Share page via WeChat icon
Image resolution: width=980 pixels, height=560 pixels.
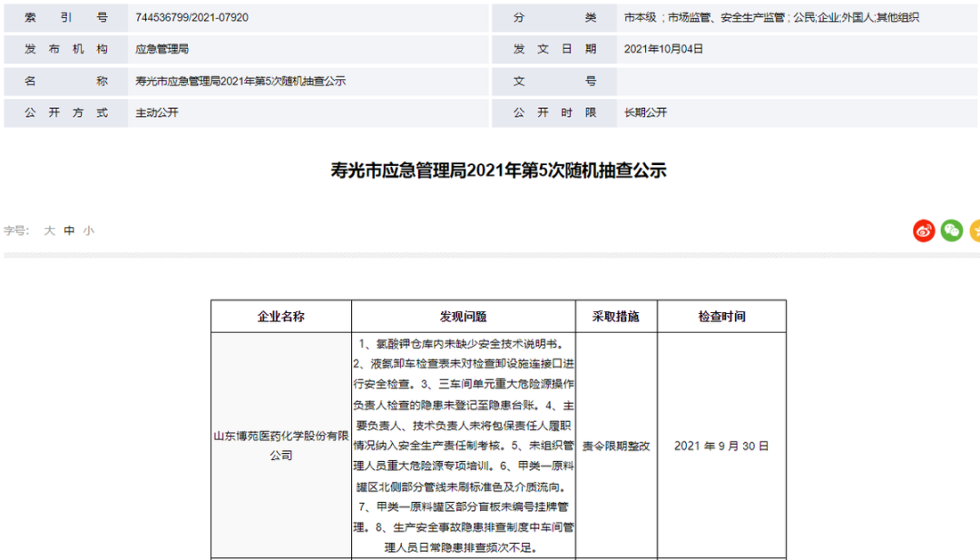point(951,231)
